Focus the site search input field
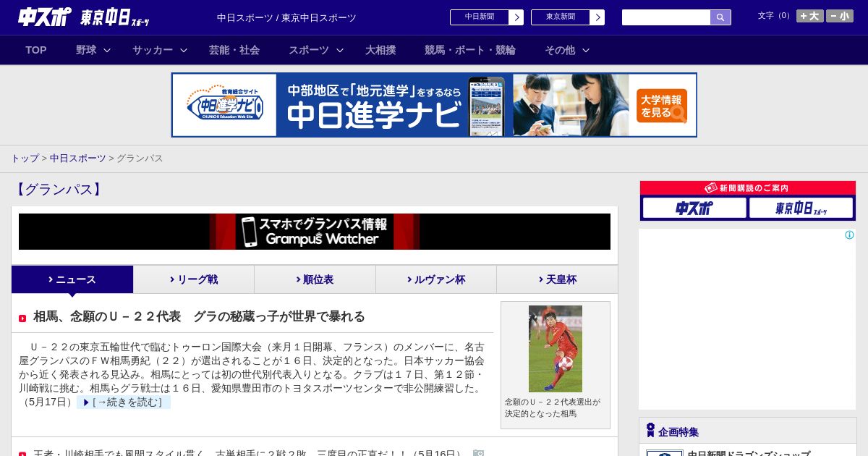Viewport: 868px width, 456px height. (666, 17)
